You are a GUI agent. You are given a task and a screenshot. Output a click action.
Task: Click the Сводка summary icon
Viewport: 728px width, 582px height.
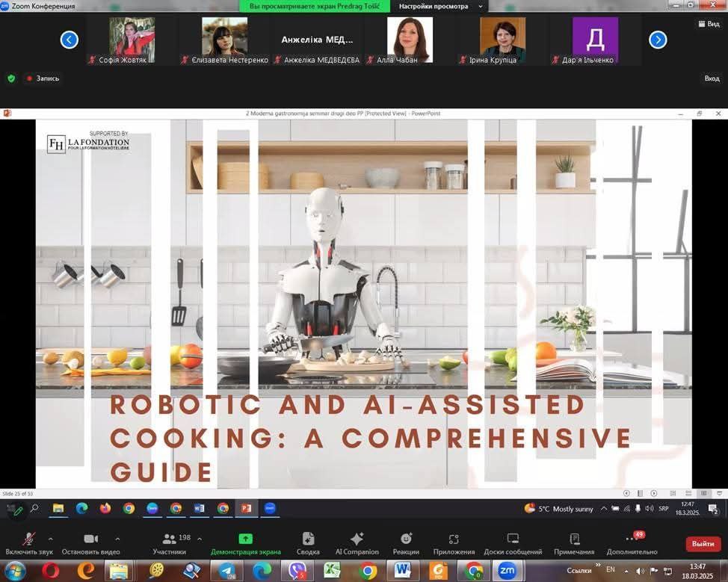click(308, 542)
